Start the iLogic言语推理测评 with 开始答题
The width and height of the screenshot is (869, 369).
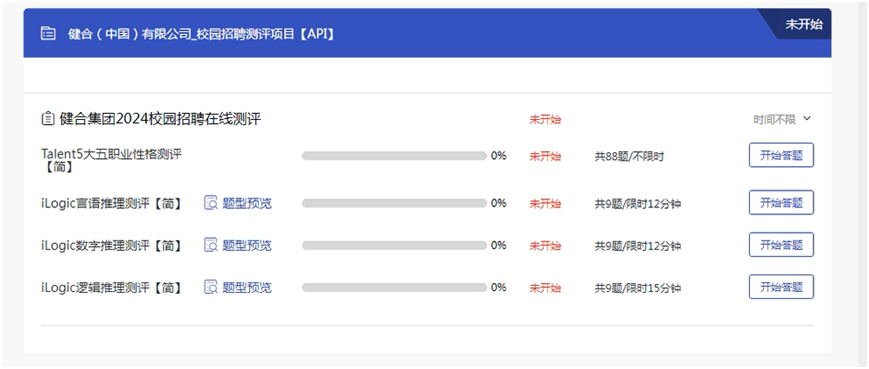(x=781, y=203)
